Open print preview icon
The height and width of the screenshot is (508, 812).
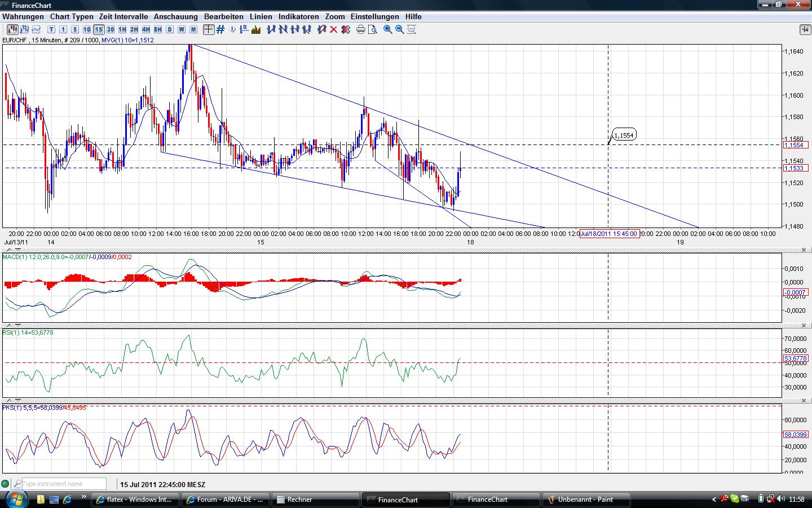pos(372,29)
